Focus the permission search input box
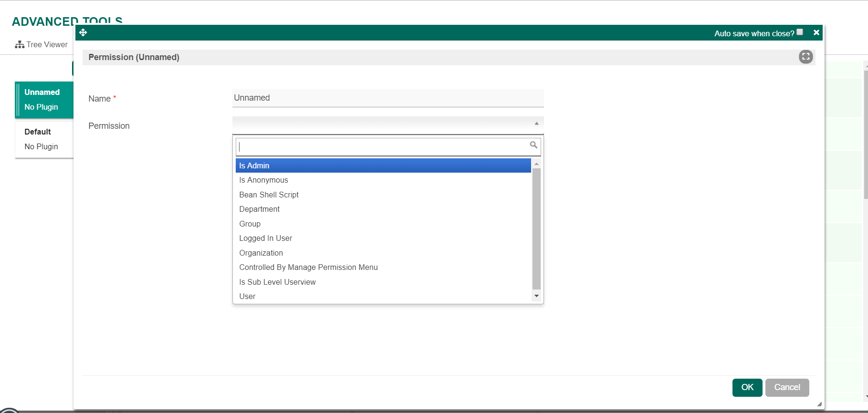Image resolution: width=868 pixels, height=413 pixels. tap(382, 146)
